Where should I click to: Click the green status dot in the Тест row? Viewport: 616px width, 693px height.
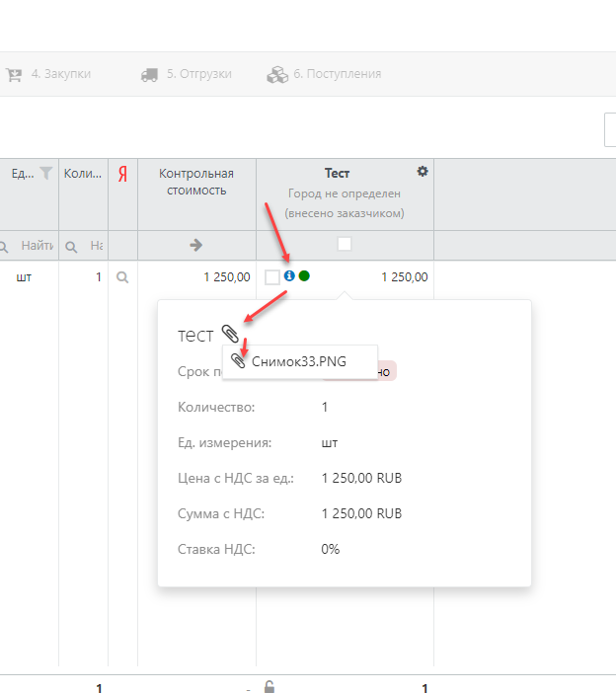click(304, 276)
